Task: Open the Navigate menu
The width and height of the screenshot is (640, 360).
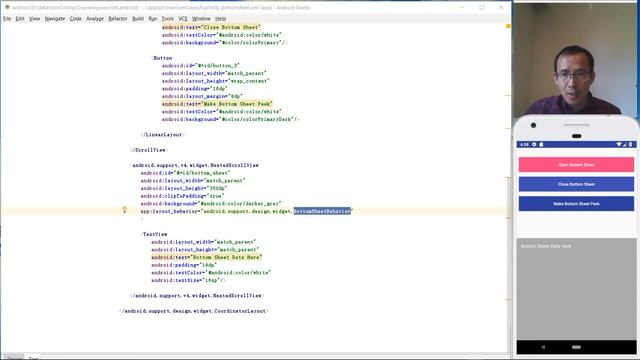Action: coord(55,19)
